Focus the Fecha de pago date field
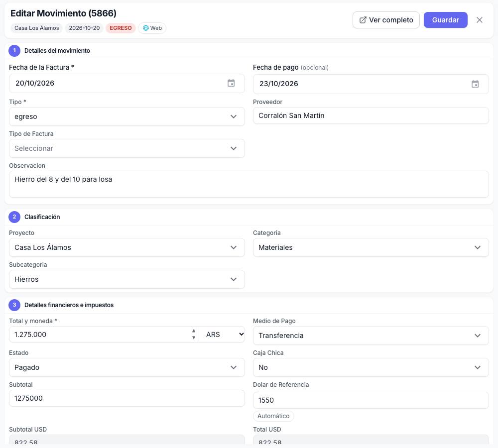 click(x=371, y=84)
